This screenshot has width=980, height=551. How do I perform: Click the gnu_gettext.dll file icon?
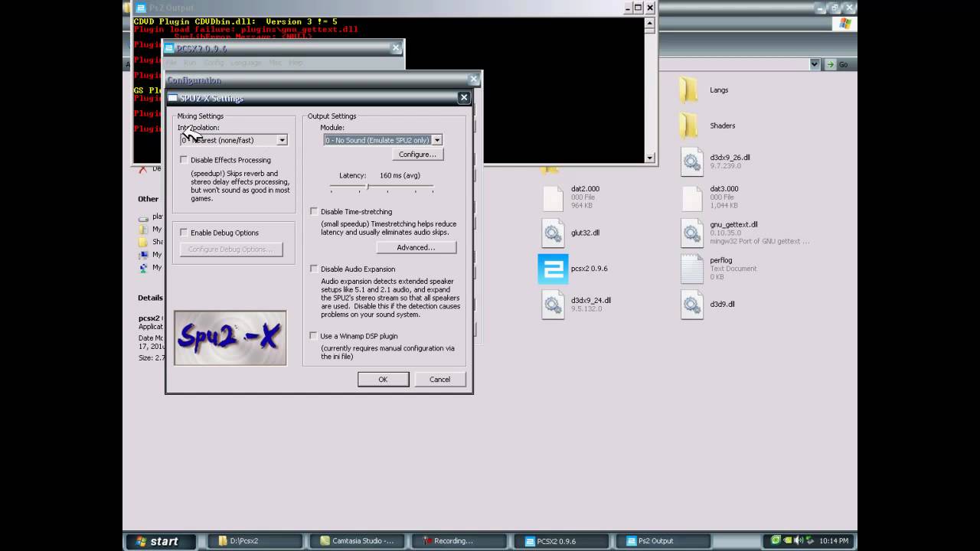(x=692, y=233)
